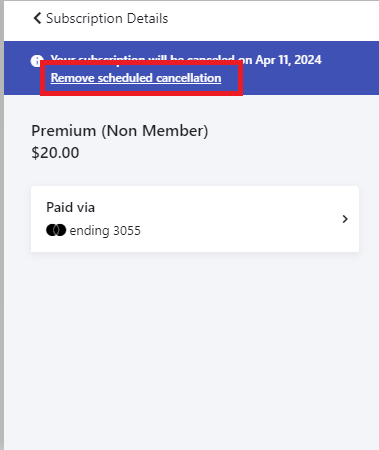This screenshot has width=379, height=450.
Task: Click the word cancellation in the link
Action: [x=188, y=78]
